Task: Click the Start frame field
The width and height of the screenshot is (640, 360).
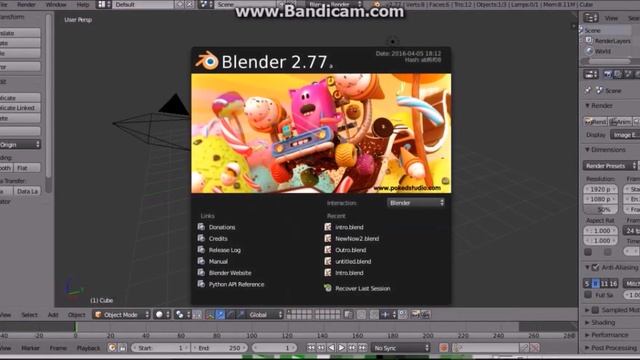Action: [x=160, y=348]
